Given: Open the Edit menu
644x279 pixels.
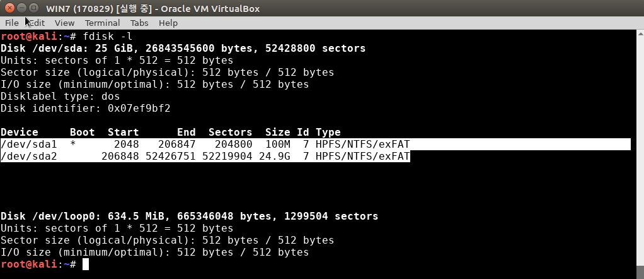Looking at the screenshot, I should click(x=37, y=23).
